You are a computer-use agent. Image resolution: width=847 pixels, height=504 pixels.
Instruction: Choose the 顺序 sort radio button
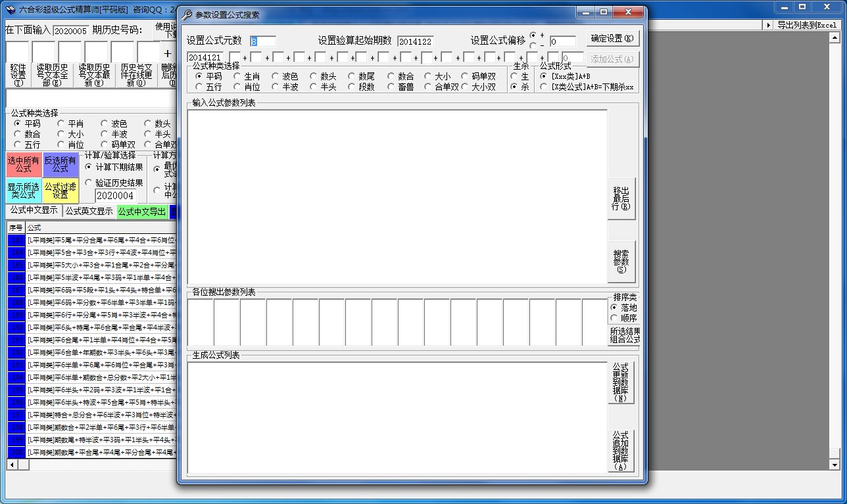tap(614, 318)
